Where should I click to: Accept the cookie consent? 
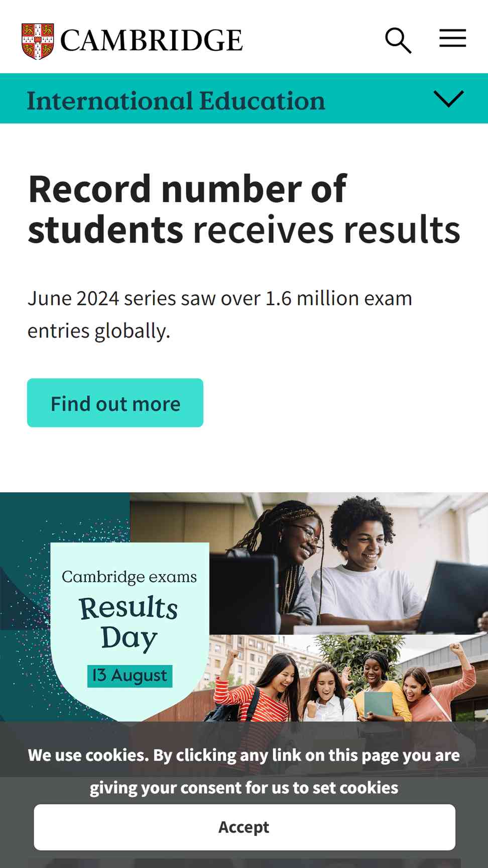(x=245, y=827)
